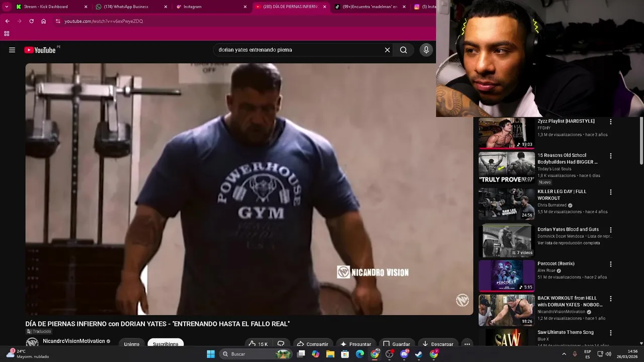
Task: Open Steam from the taskbar
Action: 419,354
